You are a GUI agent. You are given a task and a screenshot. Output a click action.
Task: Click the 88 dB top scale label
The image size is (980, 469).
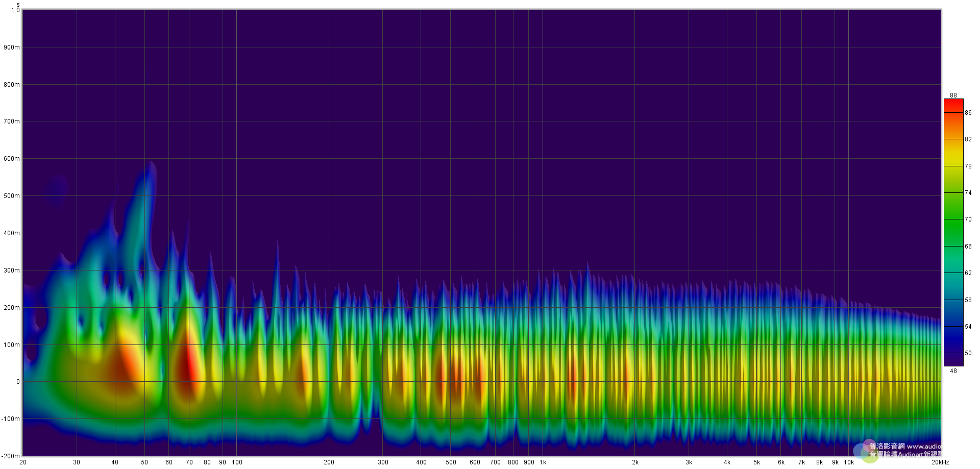tap(953, 95)
